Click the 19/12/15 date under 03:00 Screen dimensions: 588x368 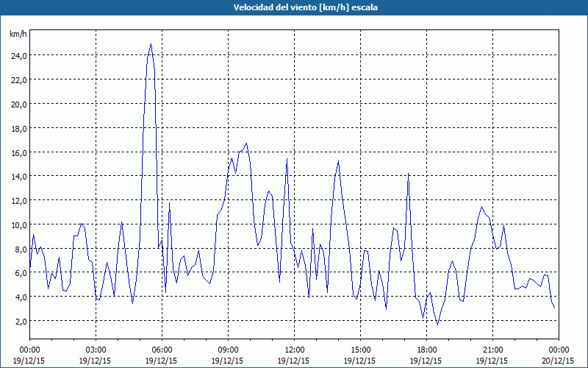coord(95,361)
